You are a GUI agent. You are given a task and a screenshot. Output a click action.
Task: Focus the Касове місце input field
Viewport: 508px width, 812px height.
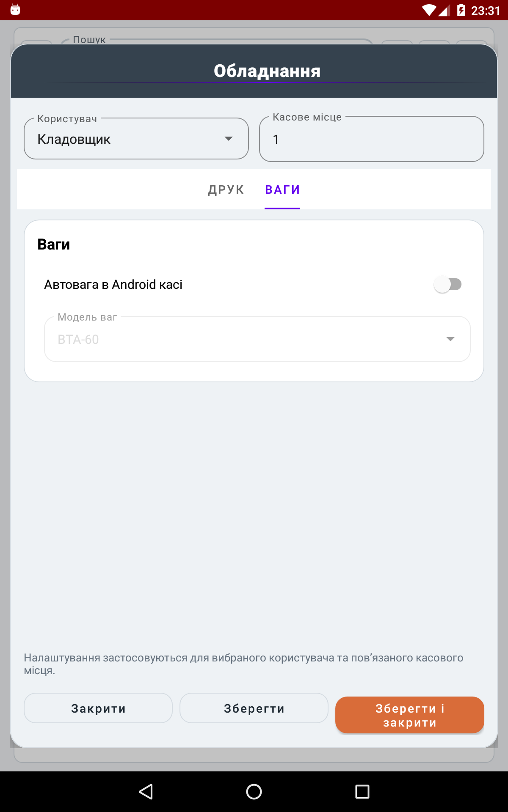372,139
